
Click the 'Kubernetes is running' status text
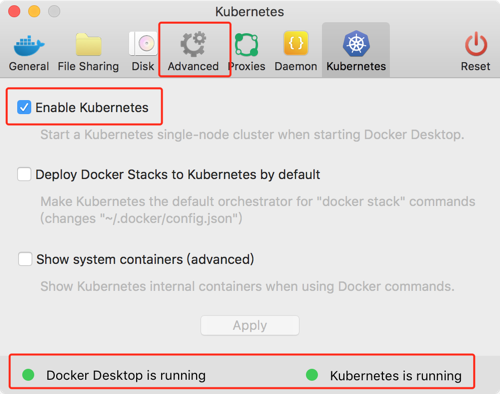(396, 376)
